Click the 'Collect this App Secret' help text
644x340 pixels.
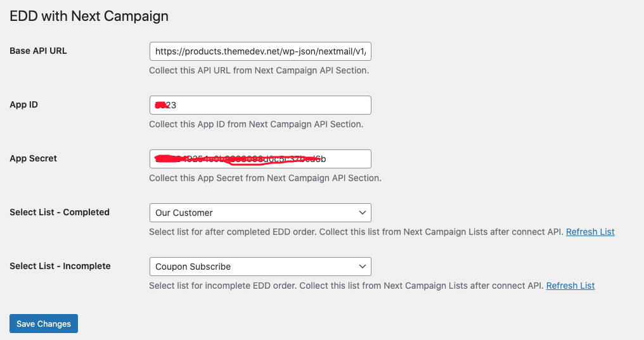coord(265,178)
